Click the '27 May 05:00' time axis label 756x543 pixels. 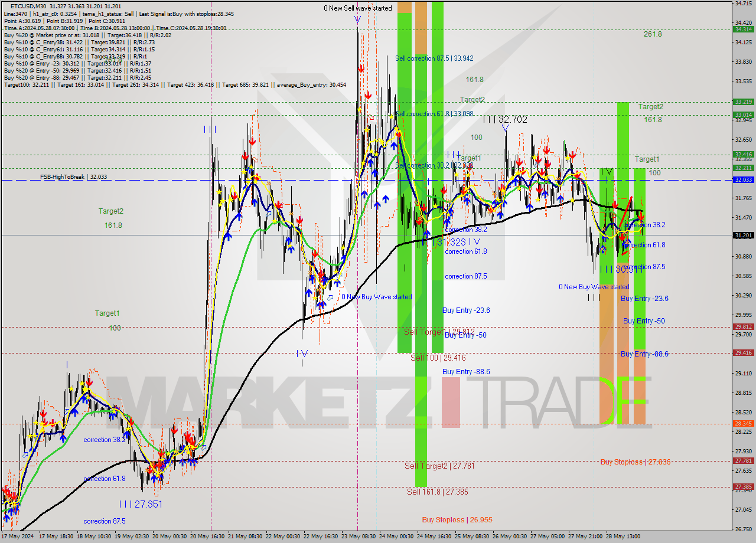coord(546,537)
